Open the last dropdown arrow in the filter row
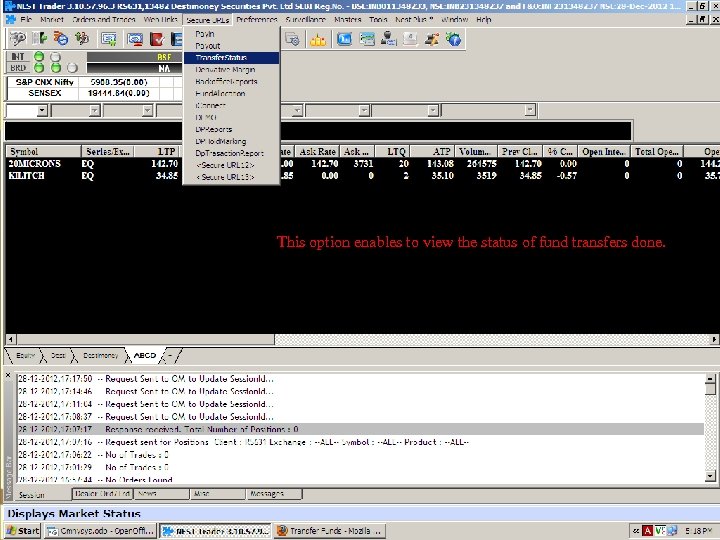 [x=530, y=110]
